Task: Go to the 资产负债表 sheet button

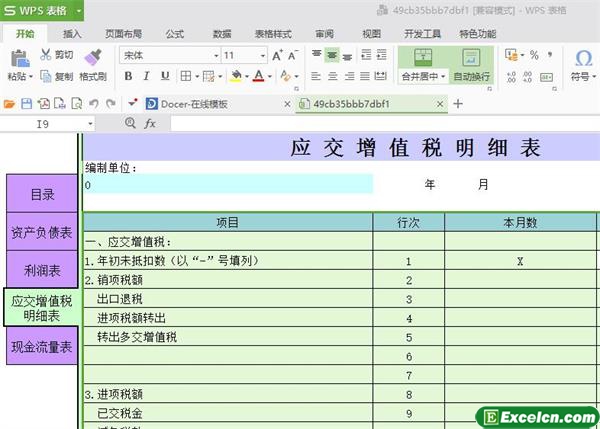Action: click(x=41, y=232)
